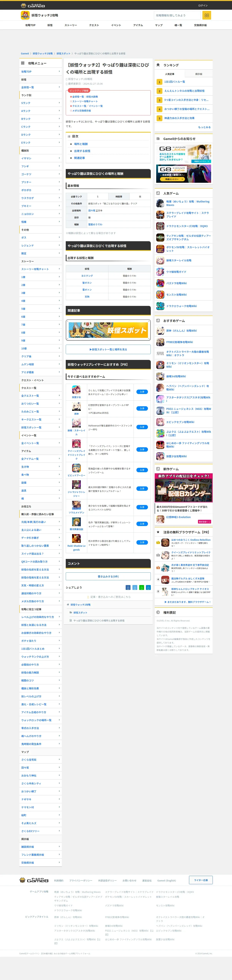Click the yellow grid menu icon beside search
Image resolution: width=232 pixels, height=980 pixels.
(206, 15)
